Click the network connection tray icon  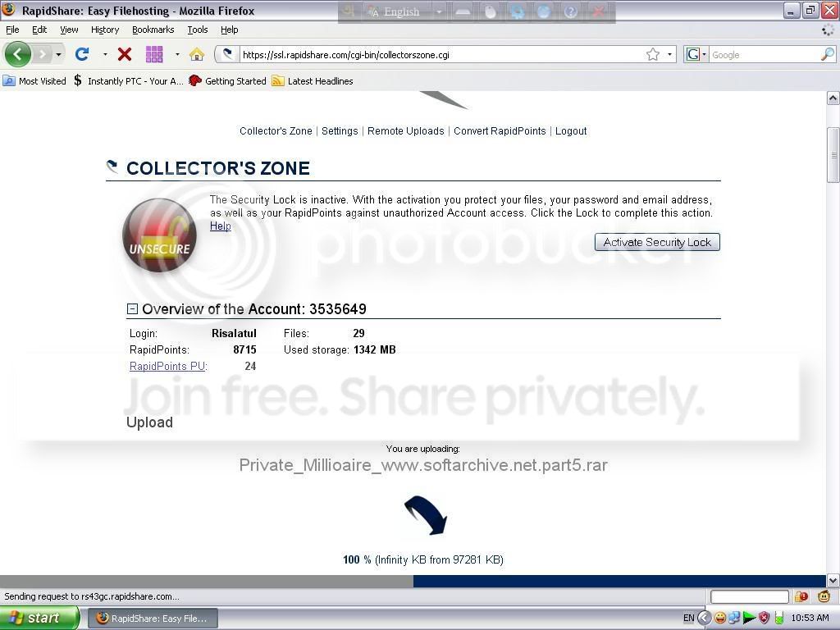[x=734, y=619]
